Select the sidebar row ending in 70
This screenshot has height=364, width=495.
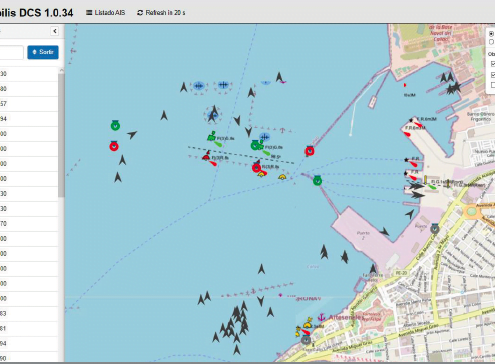pos(29,224)
